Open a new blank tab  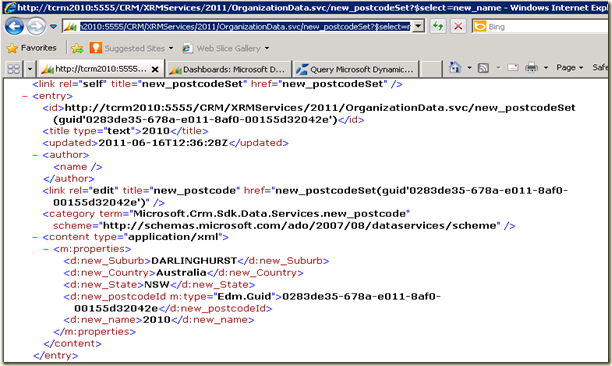pos(431,69)
